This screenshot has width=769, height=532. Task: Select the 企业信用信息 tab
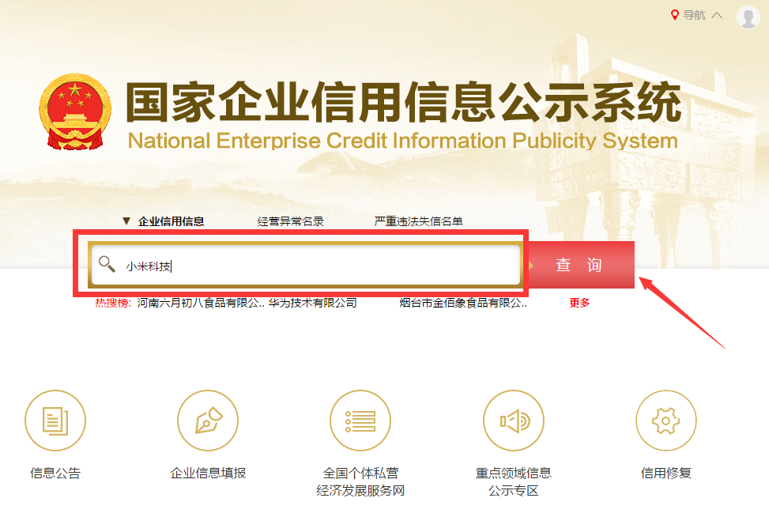point(172,221)
